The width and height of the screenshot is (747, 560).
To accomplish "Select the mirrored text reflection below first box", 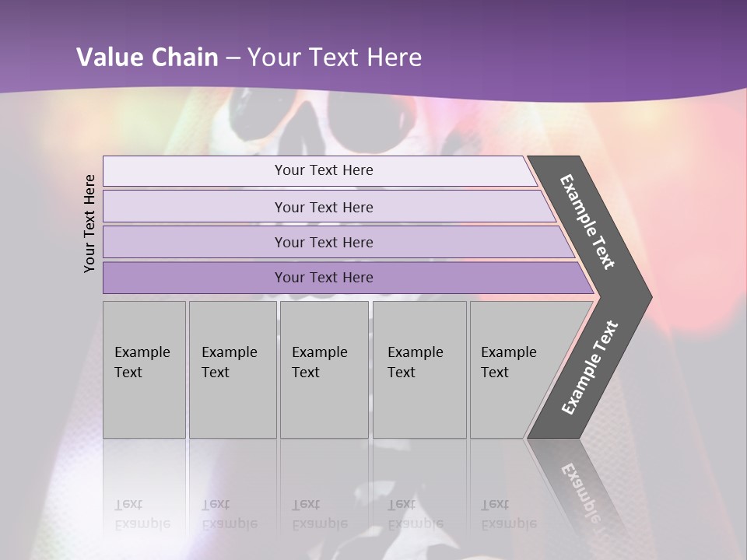I will 142,515.
